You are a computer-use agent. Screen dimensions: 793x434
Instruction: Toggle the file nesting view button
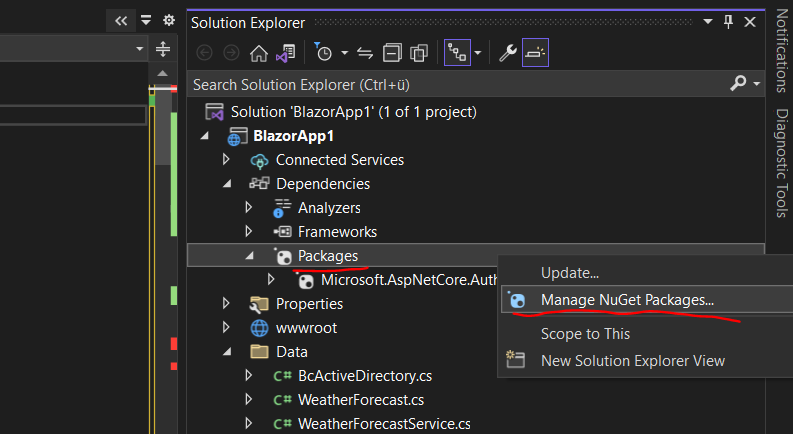[457, 53]
